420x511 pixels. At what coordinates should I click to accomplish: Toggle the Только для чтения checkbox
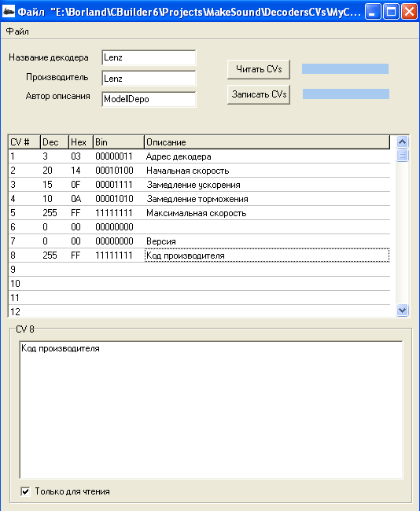[x=25, y=491]
